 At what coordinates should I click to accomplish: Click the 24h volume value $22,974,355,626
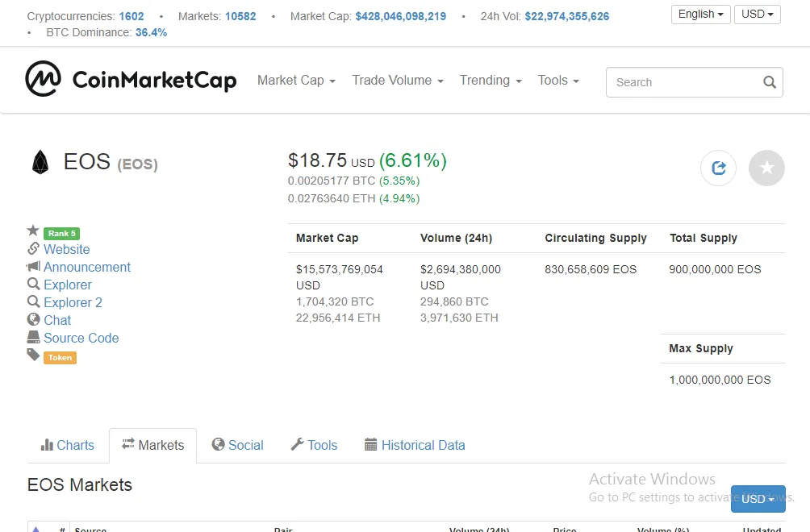(566, 16)
